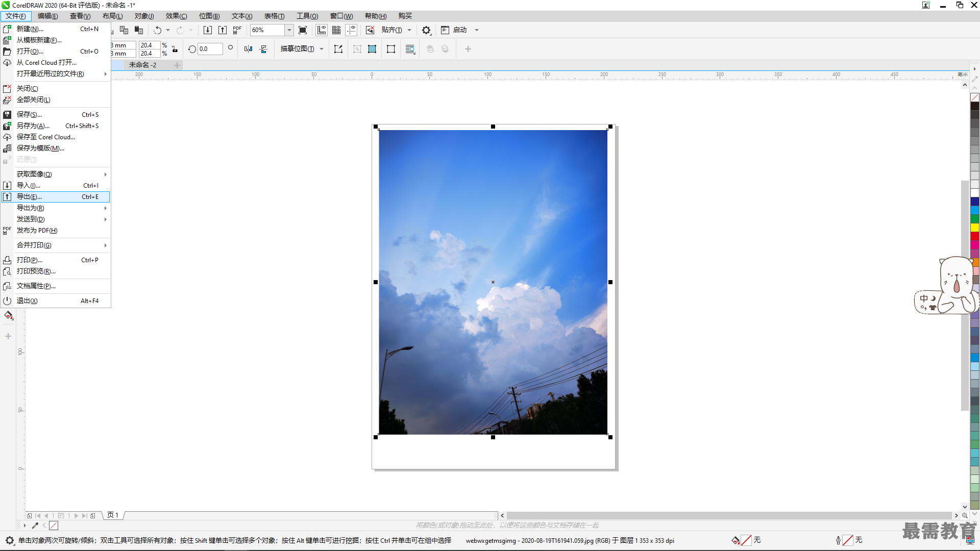Click the Paste icon in the standard toolbar
Screen dimensions: 980x551
139,30
